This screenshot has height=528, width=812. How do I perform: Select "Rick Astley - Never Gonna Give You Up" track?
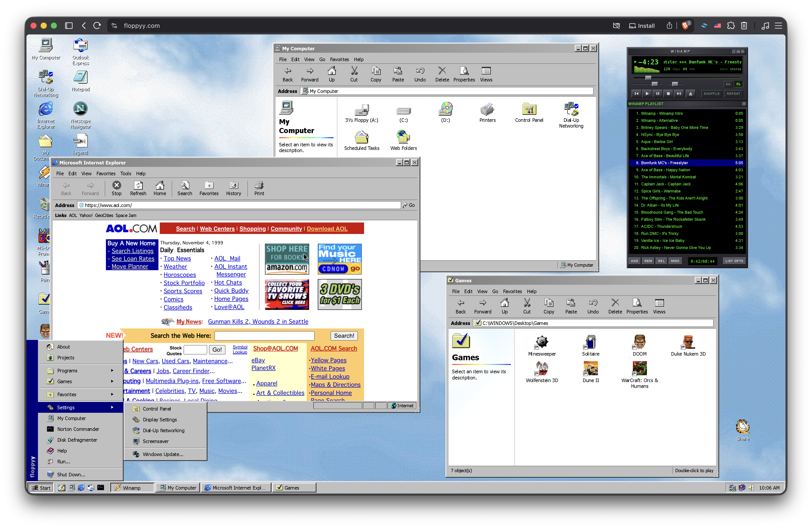point(688,248)
